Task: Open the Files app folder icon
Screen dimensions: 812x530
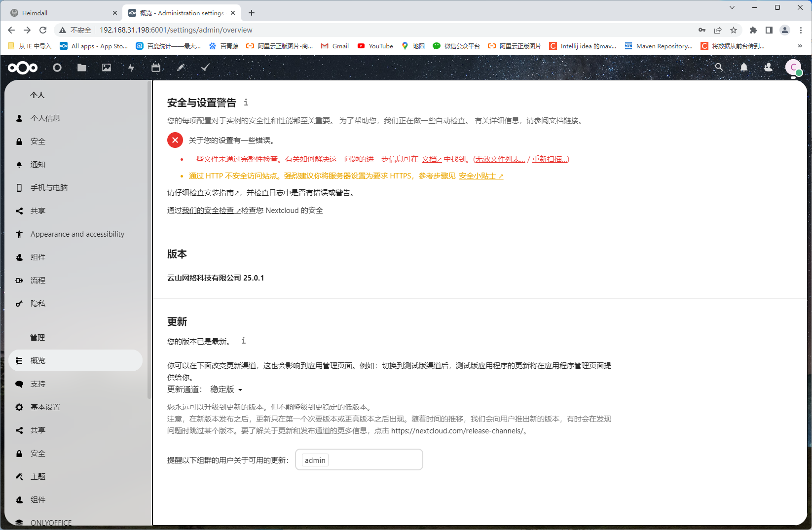Action: click(x=82, y=68)
